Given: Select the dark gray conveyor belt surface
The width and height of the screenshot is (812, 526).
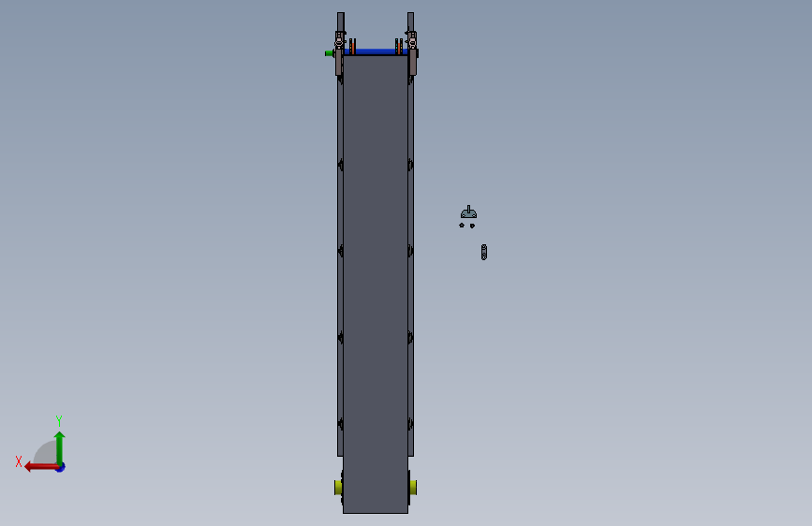Looking at the screenshot, I should 376,285.
